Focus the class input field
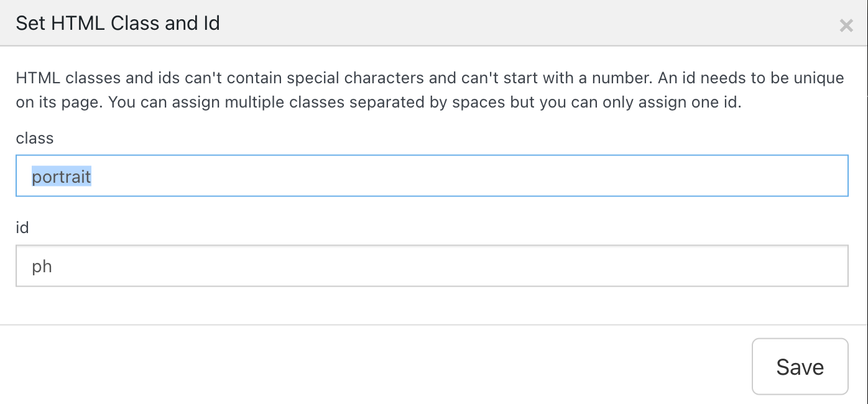 click(x=432, y=176)
